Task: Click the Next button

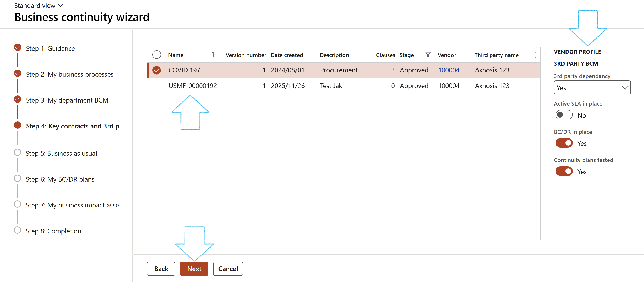Action: pos(194,269)
